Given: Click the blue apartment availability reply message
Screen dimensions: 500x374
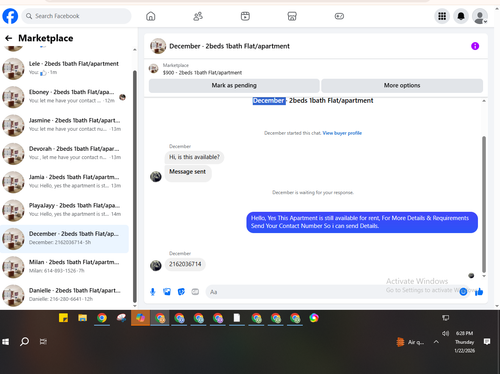Looking at the screenshot, I should [x=362, y=222].
